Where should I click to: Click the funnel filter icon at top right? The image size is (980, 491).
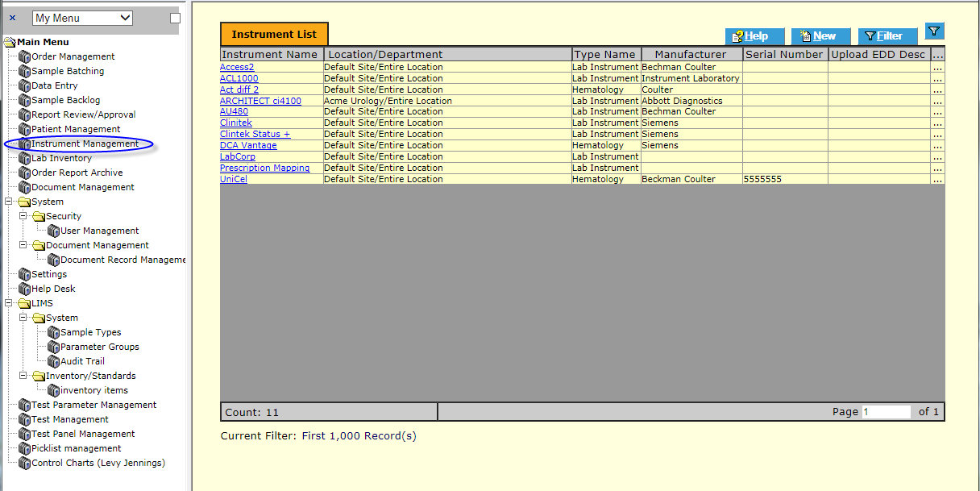[x=934, y=31]
